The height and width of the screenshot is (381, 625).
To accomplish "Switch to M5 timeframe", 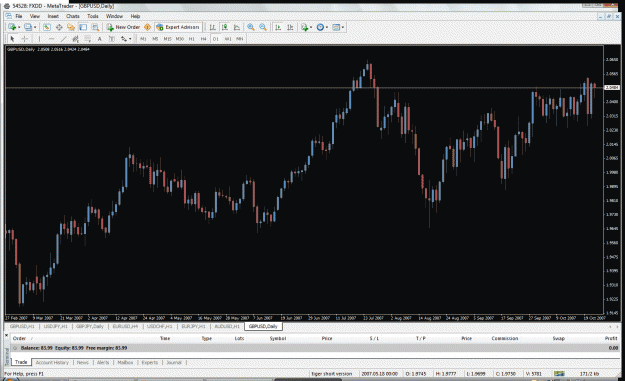I will [x=155, y=39].
